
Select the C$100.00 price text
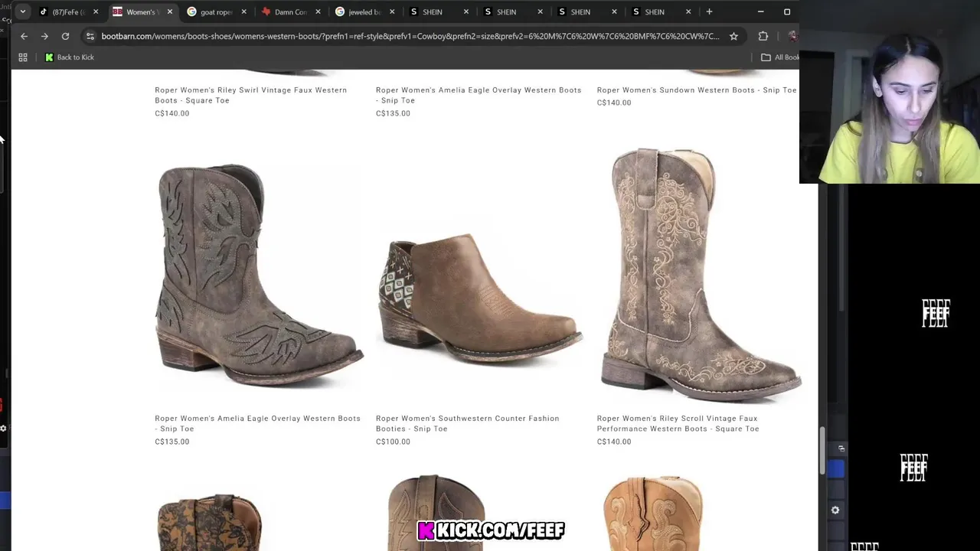tap(393, 442)
